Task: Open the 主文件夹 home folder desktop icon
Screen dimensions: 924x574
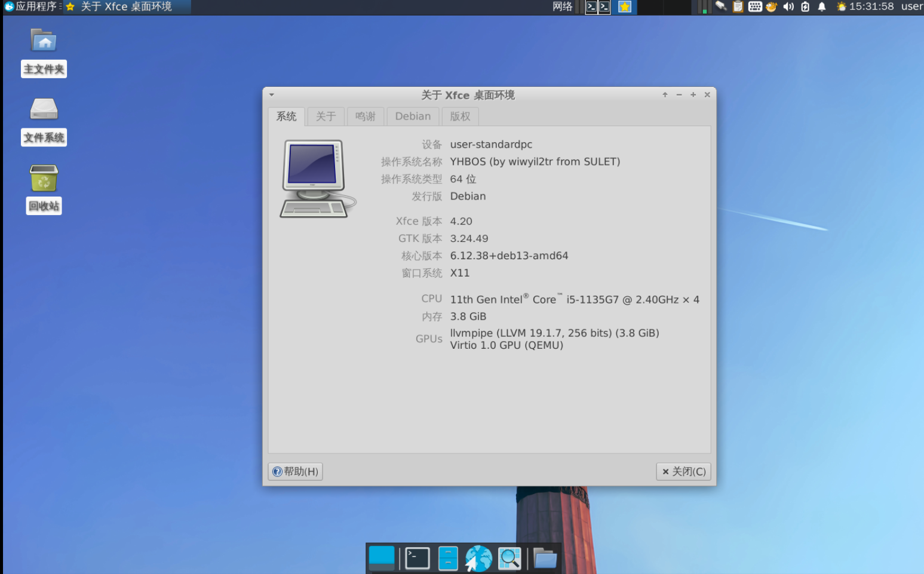Action: 44,53
